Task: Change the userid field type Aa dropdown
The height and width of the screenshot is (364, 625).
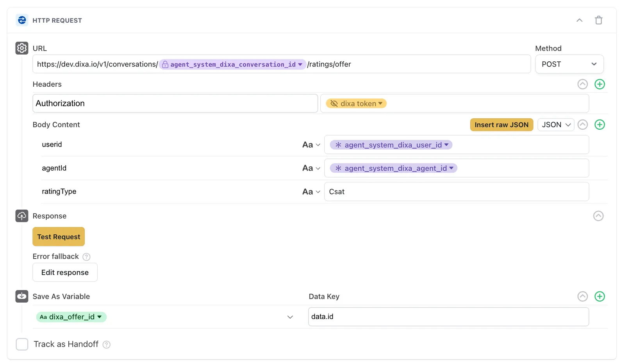Action: point(311,145)
